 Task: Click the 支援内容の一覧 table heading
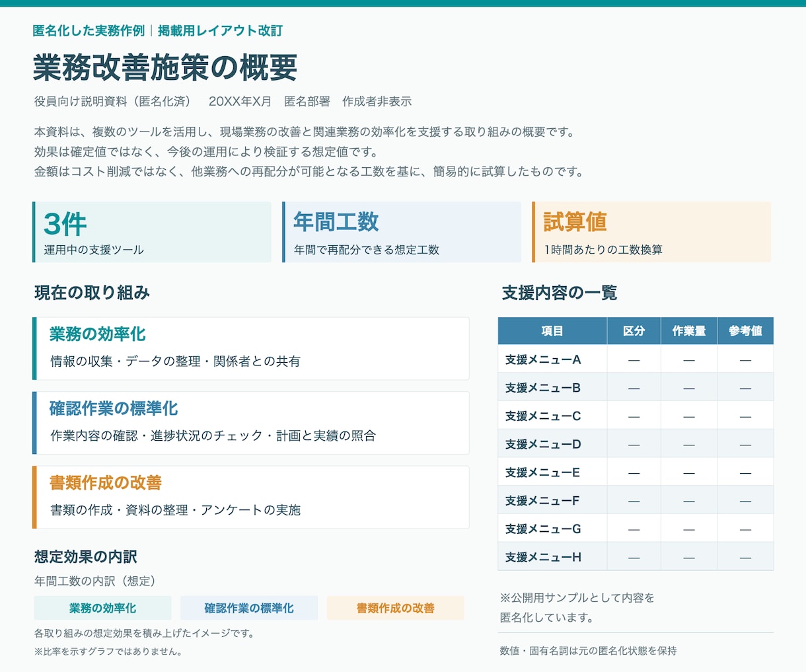pyautogui.click(x=559, y=293)
